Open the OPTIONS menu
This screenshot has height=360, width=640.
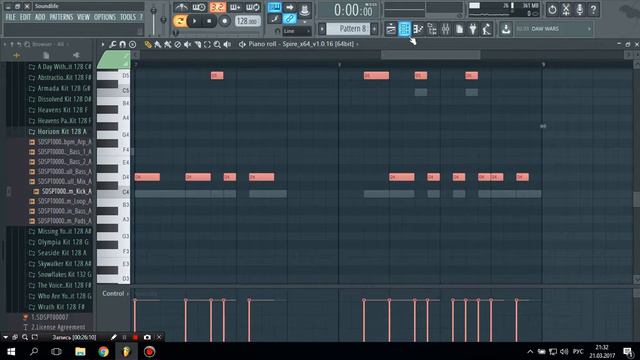(x=105, y=17)
